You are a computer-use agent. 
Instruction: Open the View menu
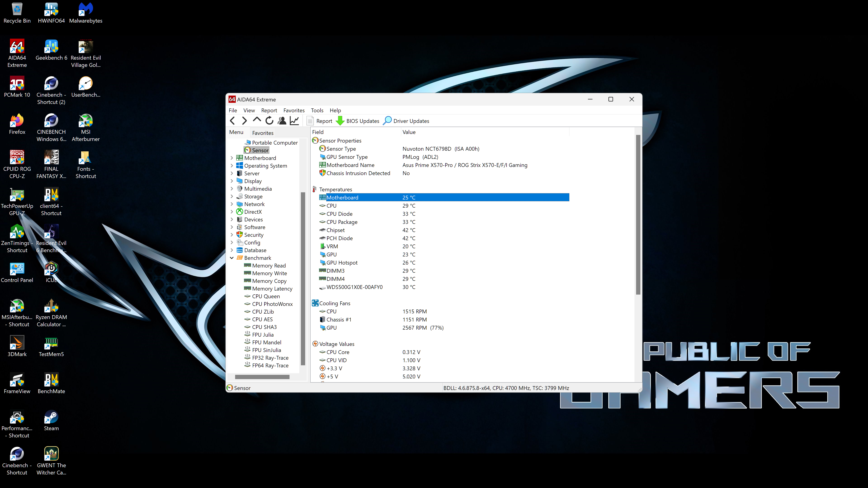click(249, 110)
